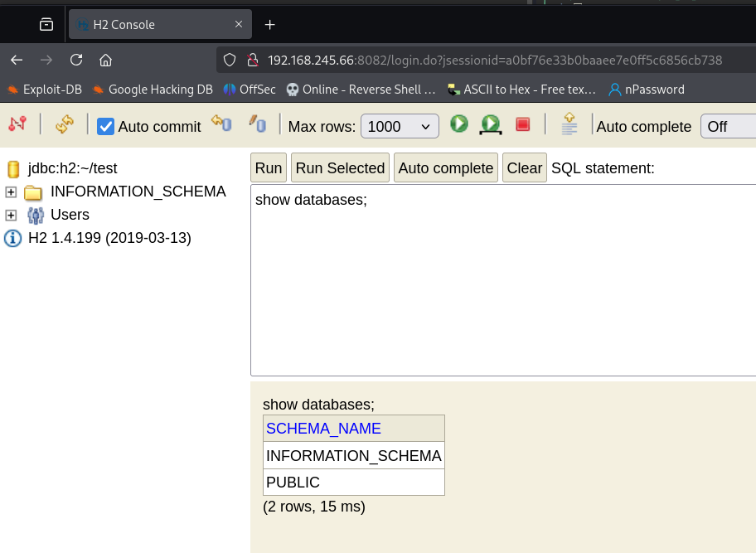
Task: Click the Users group icon
Action: (x=35, y=216)
